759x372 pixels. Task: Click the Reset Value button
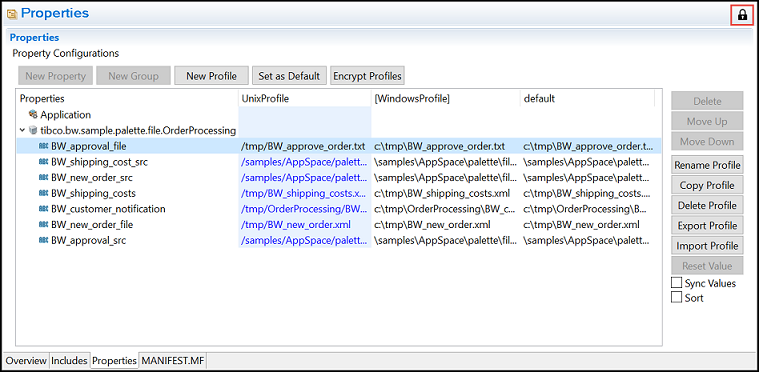click(707, 266)
